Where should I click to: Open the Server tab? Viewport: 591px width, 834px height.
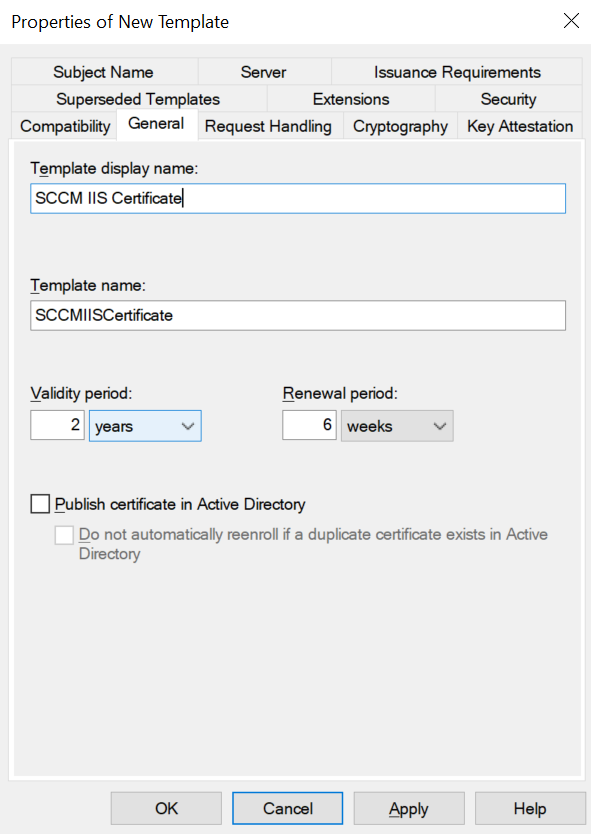pos(264,72)
